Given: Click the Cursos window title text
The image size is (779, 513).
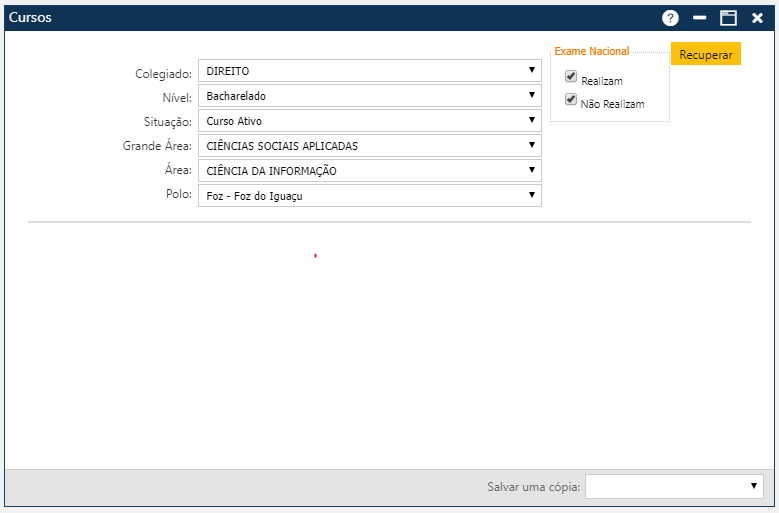Looking at the screenshot, I should pos(30,18).
